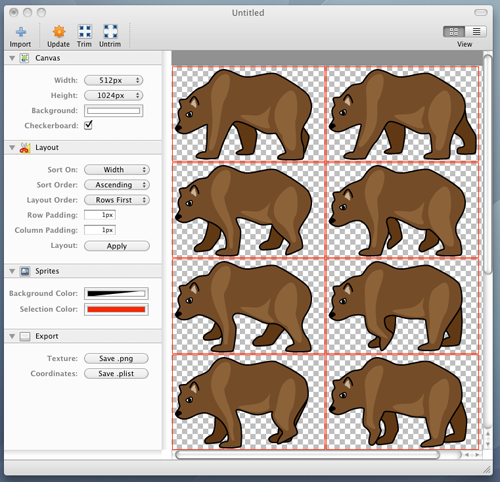Viewport: 500px width, 482px height.
Task: Collapse the Export section triangle
Action: click(x=12, y=336)
